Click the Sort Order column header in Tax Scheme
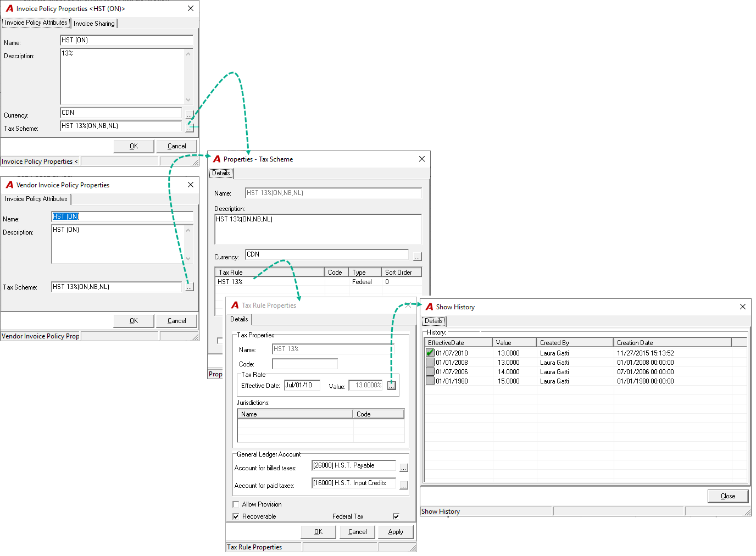The image size is (756, 556). tap(401, 272)
